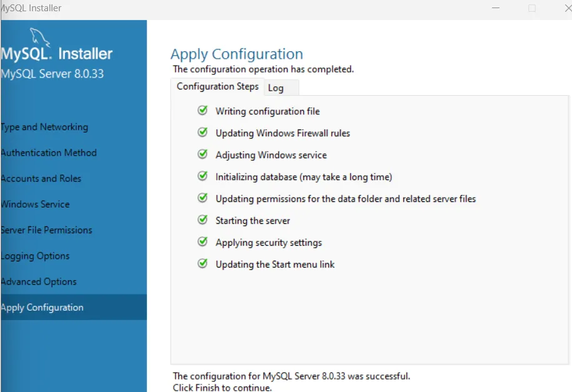
Task: Click 'Updating Windows Firewall rules' text
Action: [x=283, y=133]
